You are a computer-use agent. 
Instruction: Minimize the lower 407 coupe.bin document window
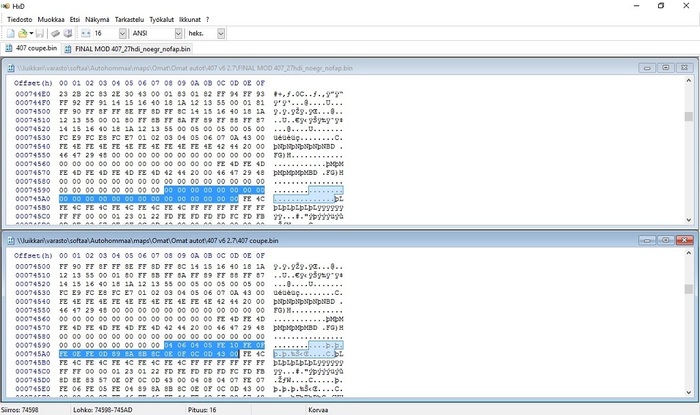click(x=645, y=241)
